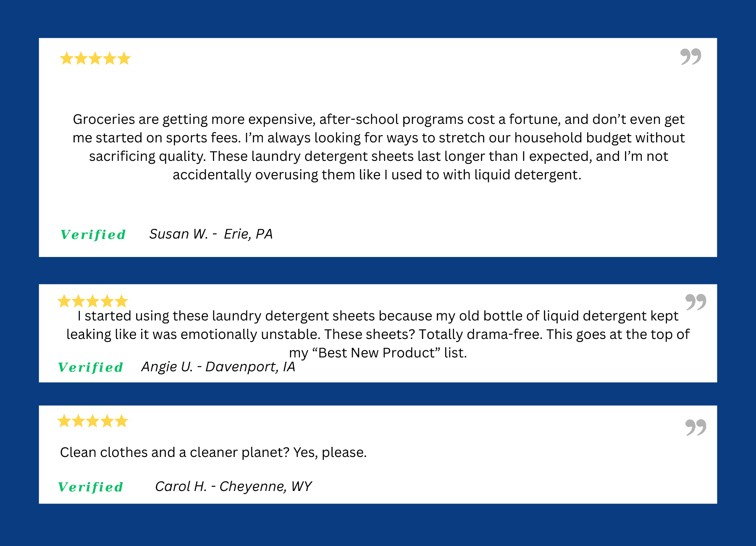Click reviewer name Susan W. - Erie, PA
The image size is (756, 546).
(x=211, y=234)
